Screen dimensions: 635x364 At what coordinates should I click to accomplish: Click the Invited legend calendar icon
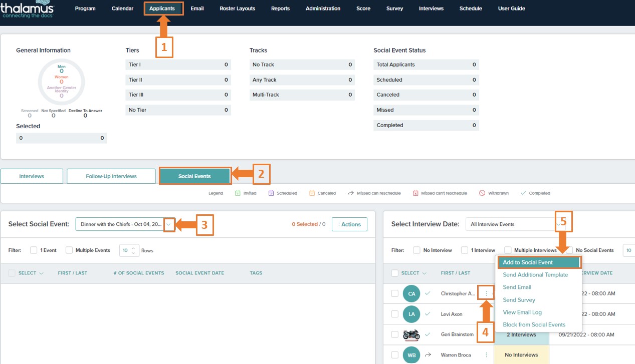(x=238, y=193)
